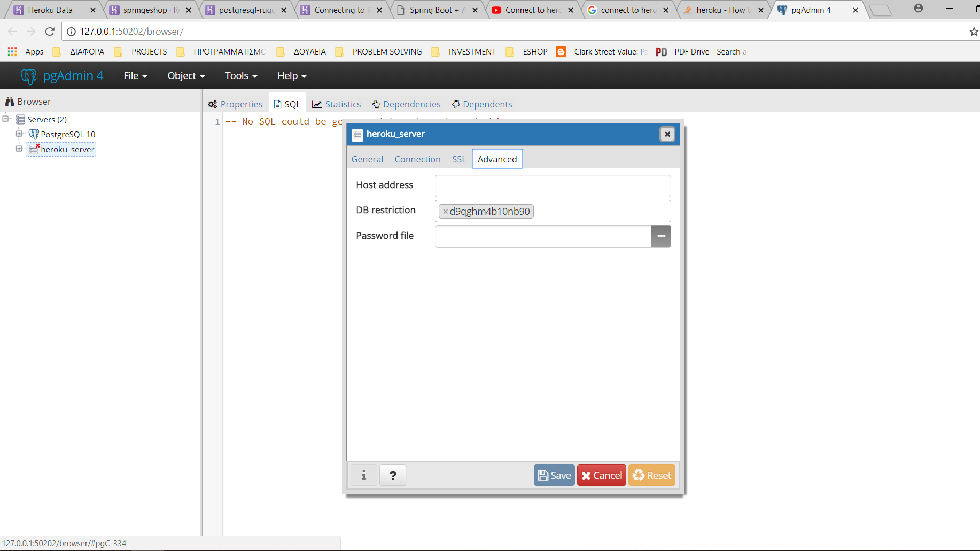Open the Chrome profile account icon
This screenshot has width=980, height=551.
click(x=918, y=9)
